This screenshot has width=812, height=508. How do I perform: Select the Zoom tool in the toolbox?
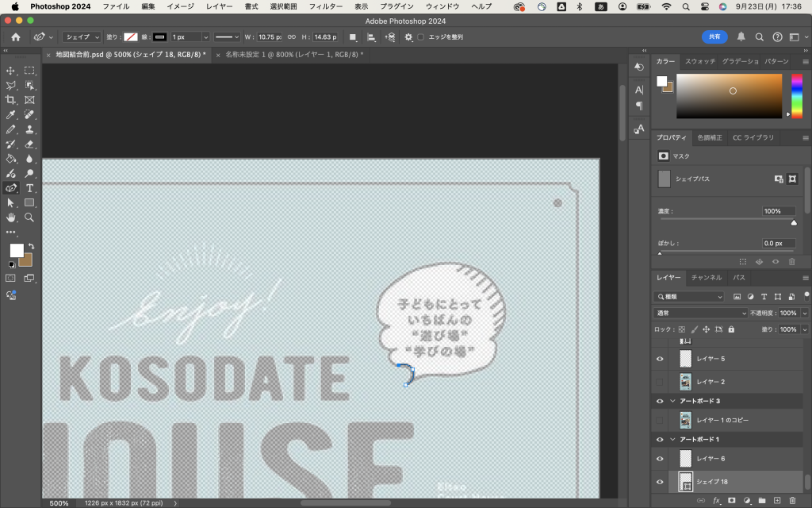29,217
